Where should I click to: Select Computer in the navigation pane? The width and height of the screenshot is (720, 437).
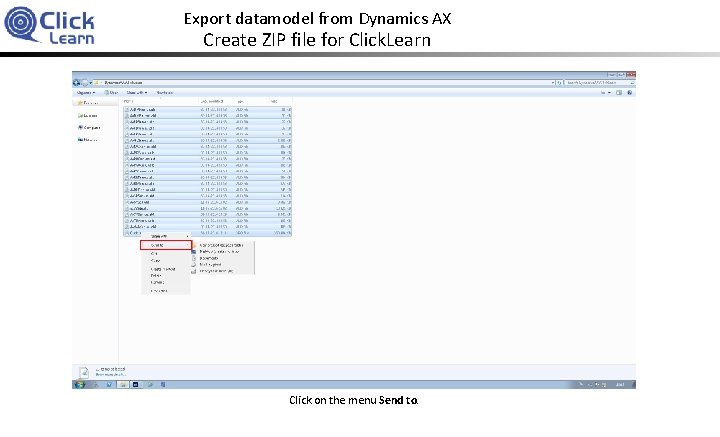[89, 128]
